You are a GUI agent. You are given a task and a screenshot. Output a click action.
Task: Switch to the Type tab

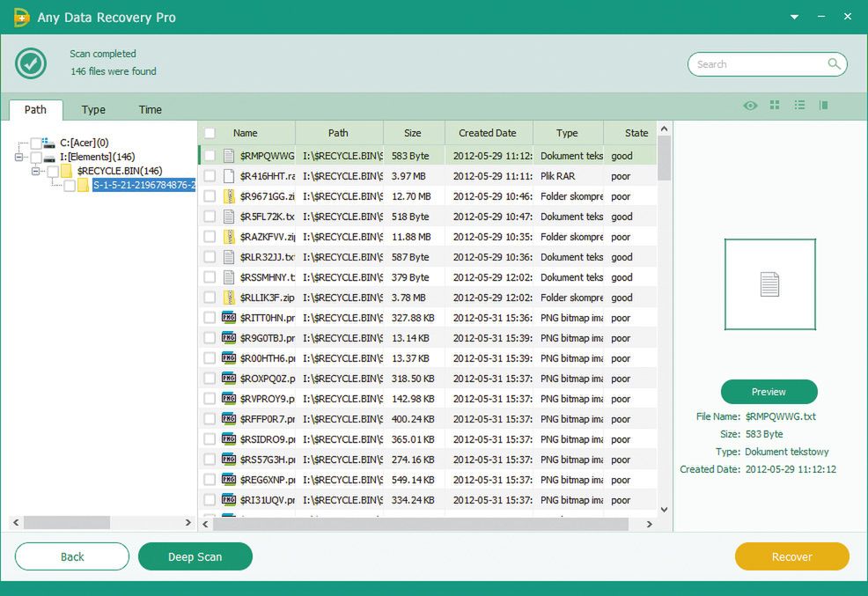(x=93, y=110)
